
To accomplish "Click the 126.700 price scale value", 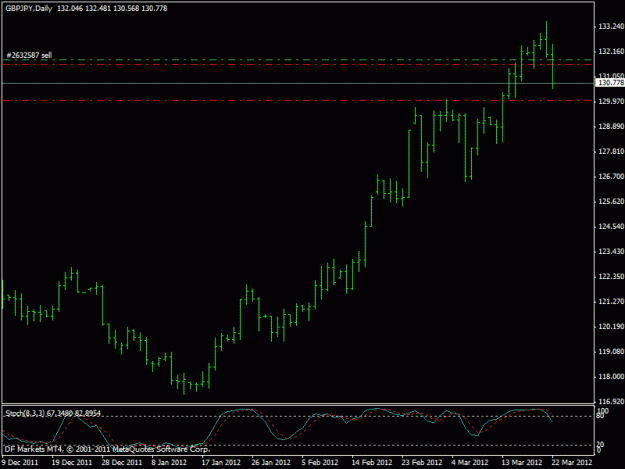I will coord(611,177).
